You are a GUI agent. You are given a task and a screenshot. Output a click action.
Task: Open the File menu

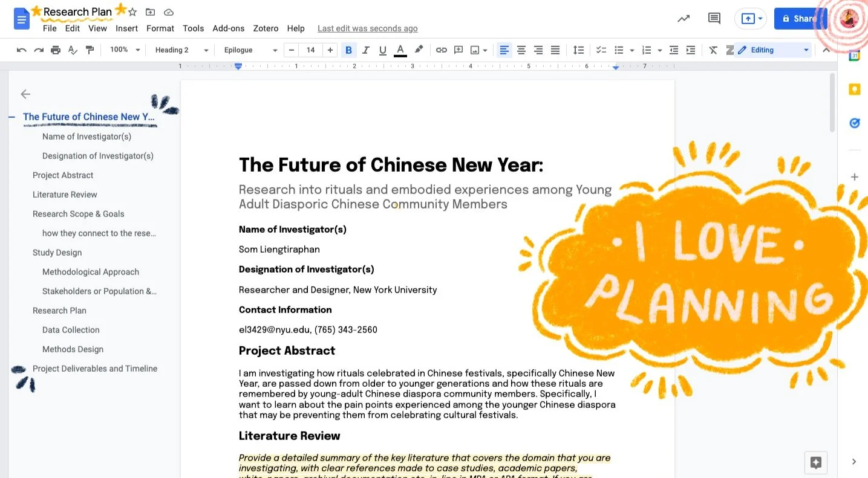tap(50, 28)
